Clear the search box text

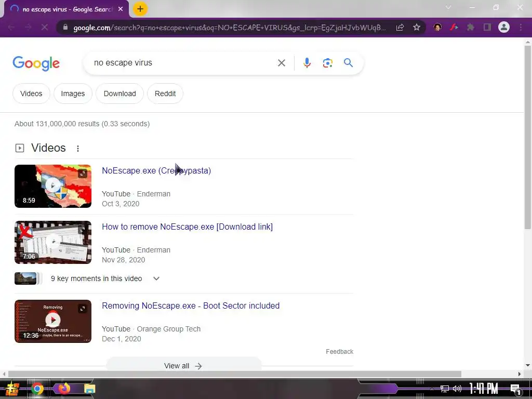point(281,63)
